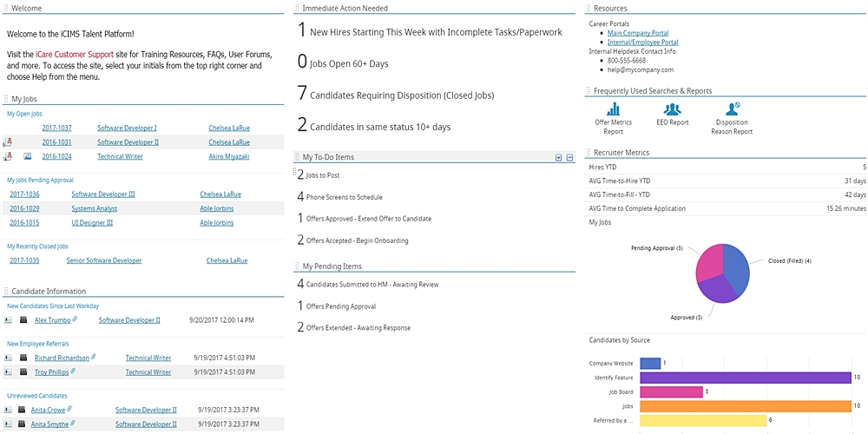Click the person alert icon beside job 2016-1031

pyautogui.click(x=8, y=142)
